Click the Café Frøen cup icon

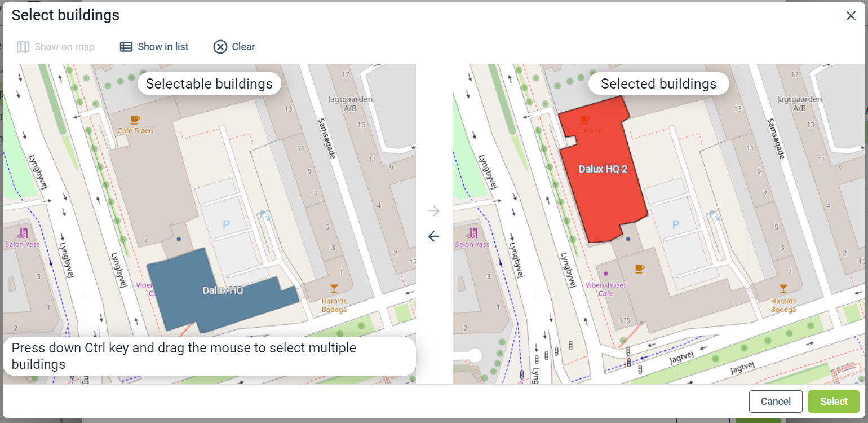(135, 120)
